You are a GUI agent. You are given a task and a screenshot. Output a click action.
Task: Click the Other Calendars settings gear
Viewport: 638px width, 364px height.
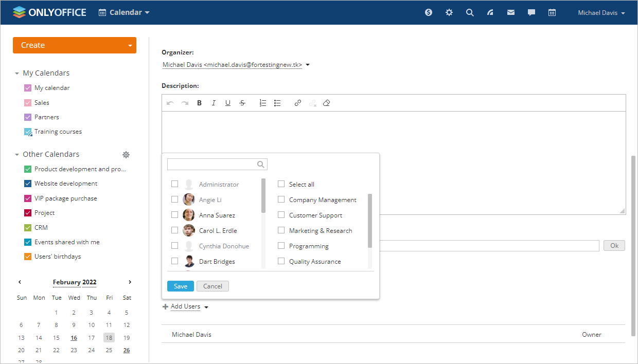[126, 155]
